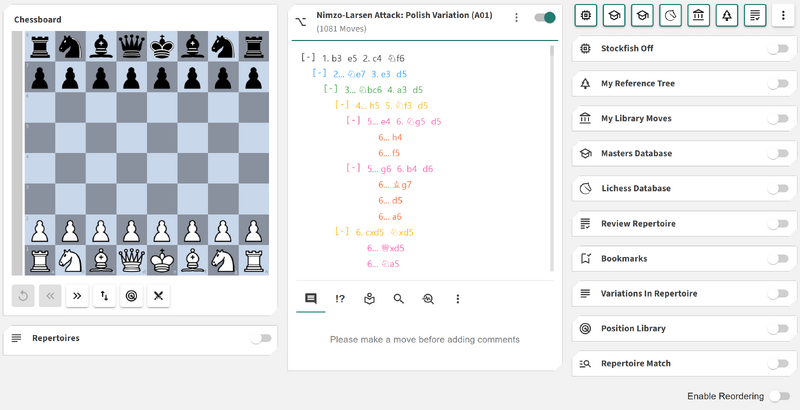Enable the Stockfish Off toggle
This screenshot has width=800, height=410.
[x=777, y=49]
